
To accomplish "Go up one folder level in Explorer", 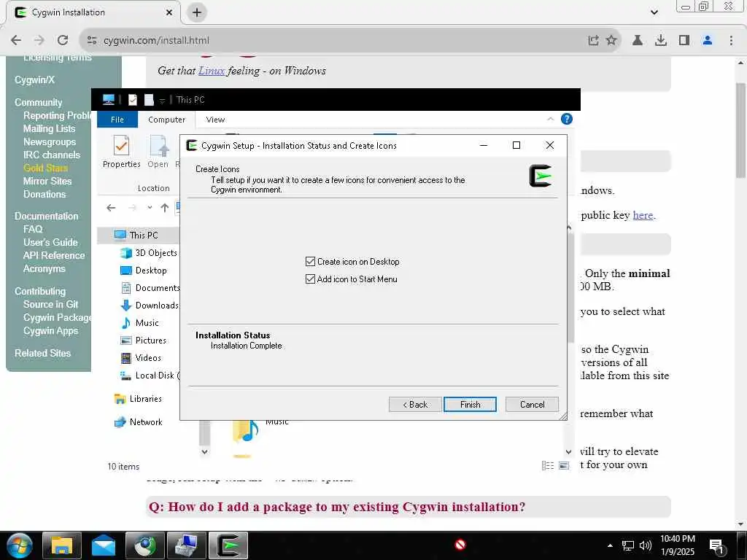I will click(x=164, y=208).
